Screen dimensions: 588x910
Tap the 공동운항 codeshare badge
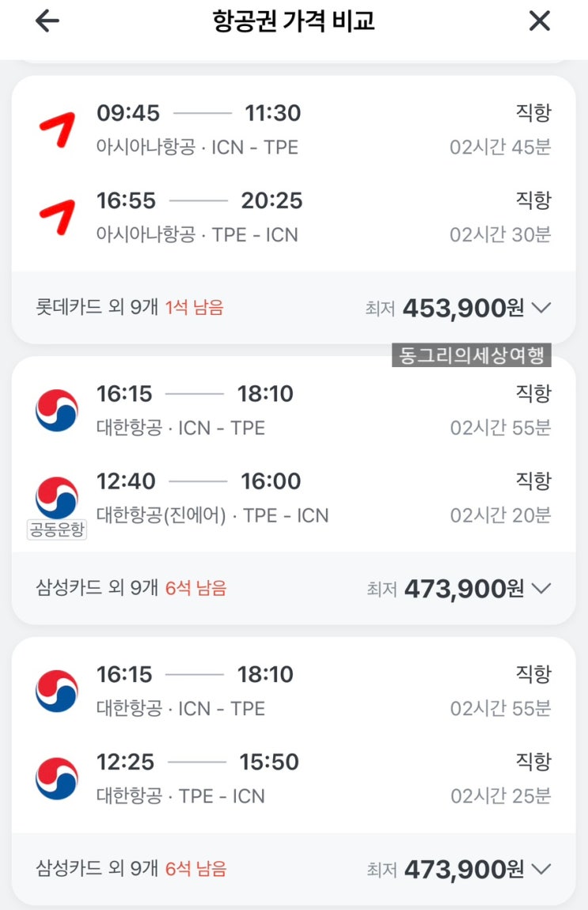click(x=57, y=530)
